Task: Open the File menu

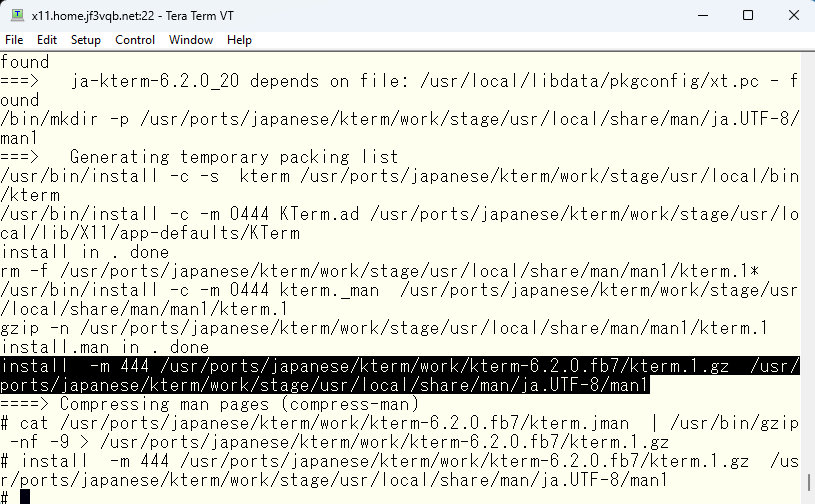Action: click(14, 40)
